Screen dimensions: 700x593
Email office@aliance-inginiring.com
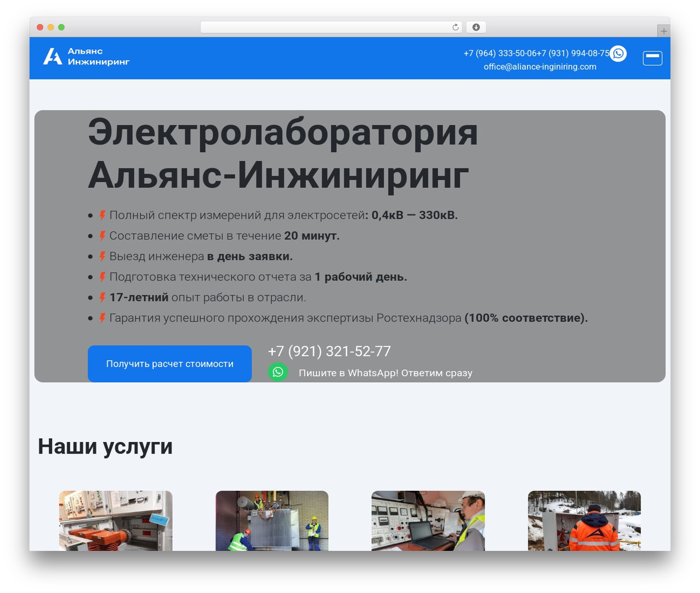tap(540, 67)
